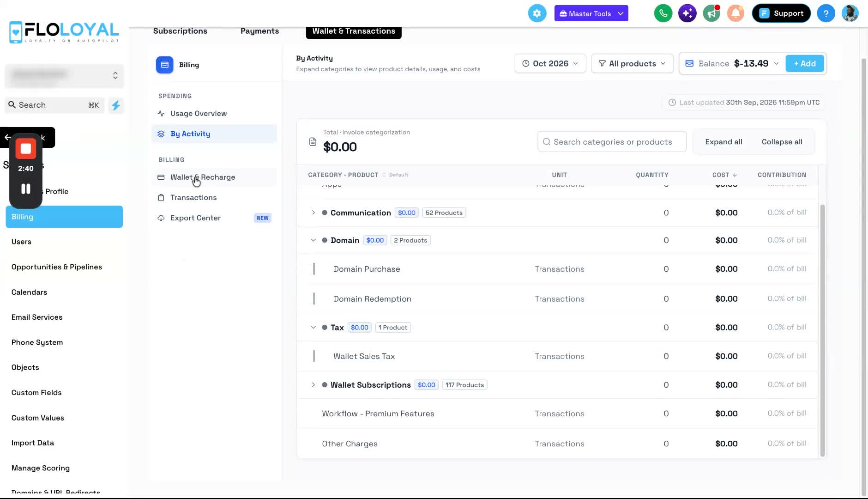Open Users in the settings sidebar

tap(21, 242)
